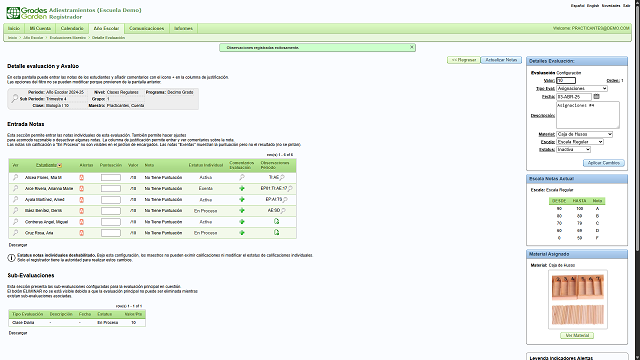
Task: Open the Escala dropdown
Action: 580,142
